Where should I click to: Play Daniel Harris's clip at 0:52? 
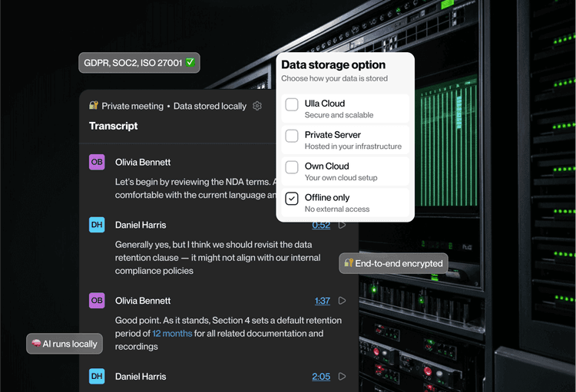tap(343, 225)
